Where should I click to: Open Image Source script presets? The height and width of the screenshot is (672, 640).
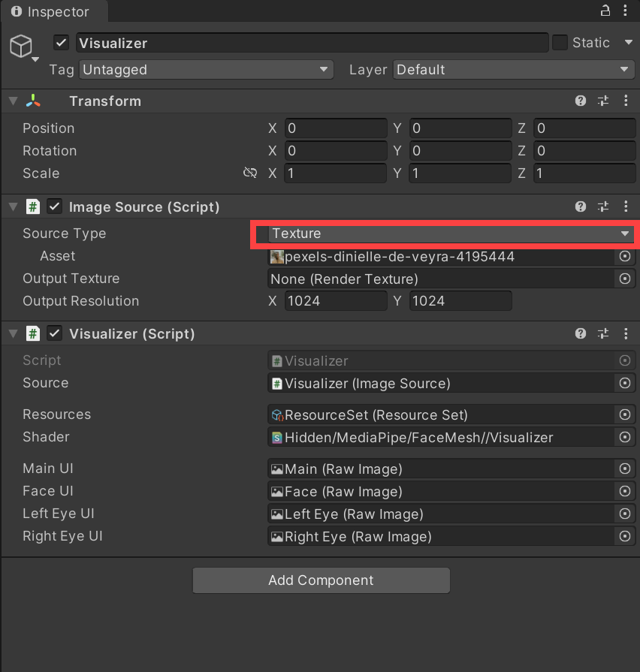(603, 206)
